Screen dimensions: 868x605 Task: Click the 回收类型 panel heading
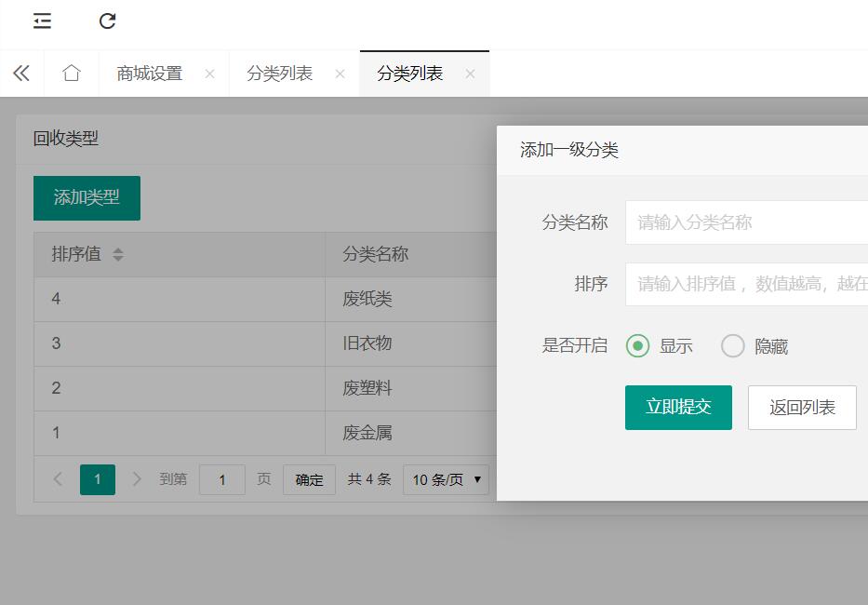coord(66,139)
